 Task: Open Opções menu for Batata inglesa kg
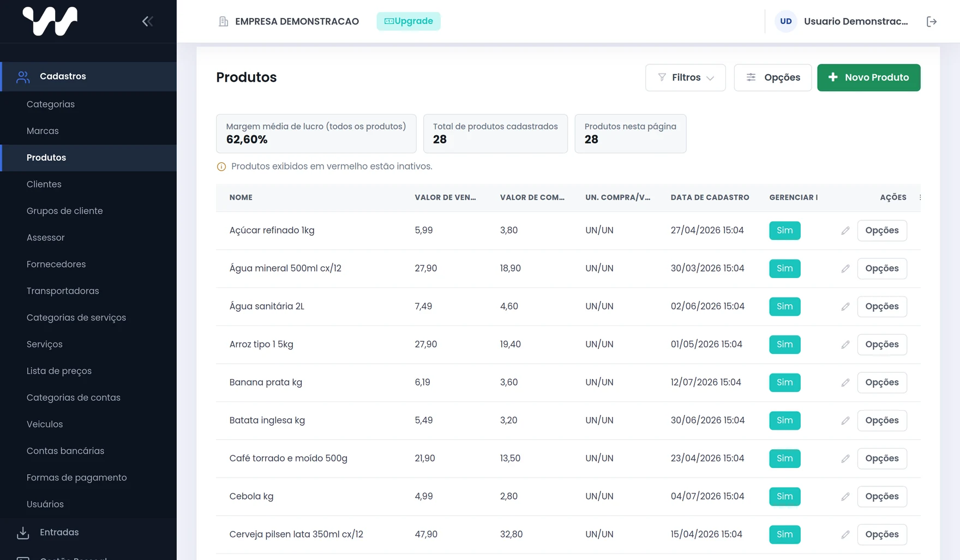pos(882,420)
